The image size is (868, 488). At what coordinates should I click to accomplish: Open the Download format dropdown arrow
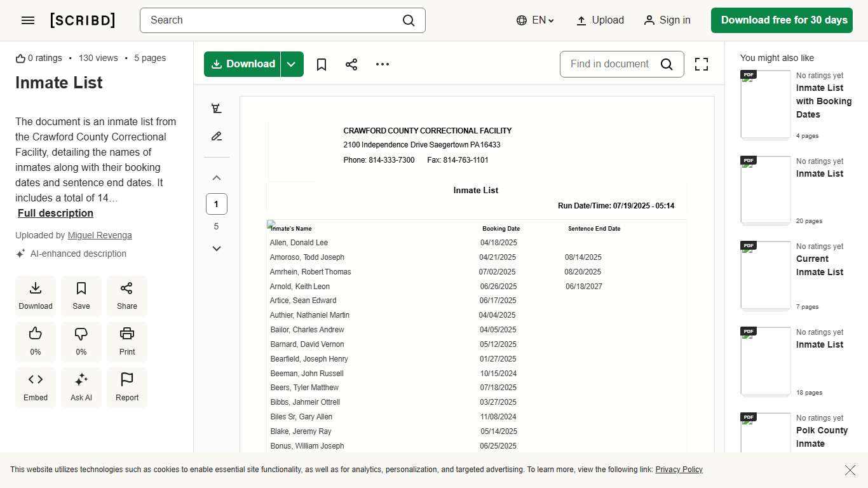point(291,64)
